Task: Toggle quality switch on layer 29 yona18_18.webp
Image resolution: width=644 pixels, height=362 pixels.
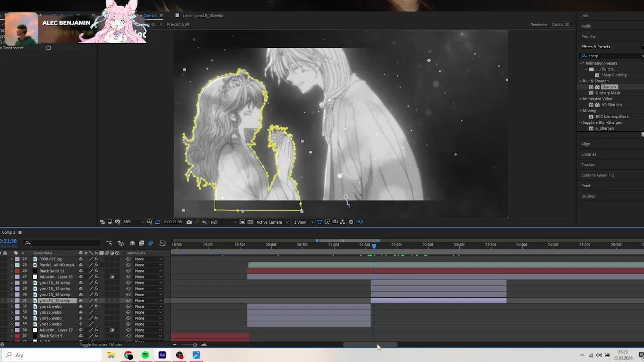Action: click(x=91, y=289)
